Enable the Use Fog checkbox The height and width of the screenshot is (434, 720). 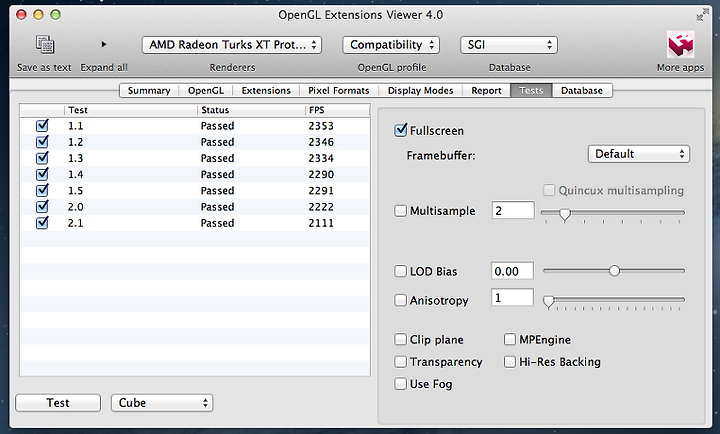(x=400, y=383)
